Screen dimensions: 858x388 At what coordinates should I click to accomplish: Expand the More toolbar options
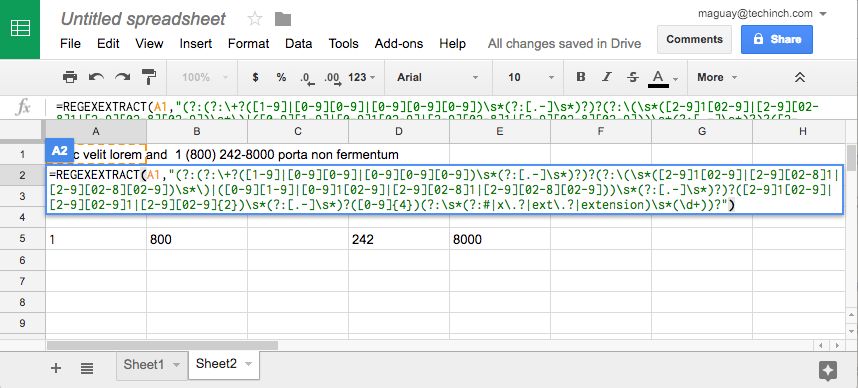point(717,77)
